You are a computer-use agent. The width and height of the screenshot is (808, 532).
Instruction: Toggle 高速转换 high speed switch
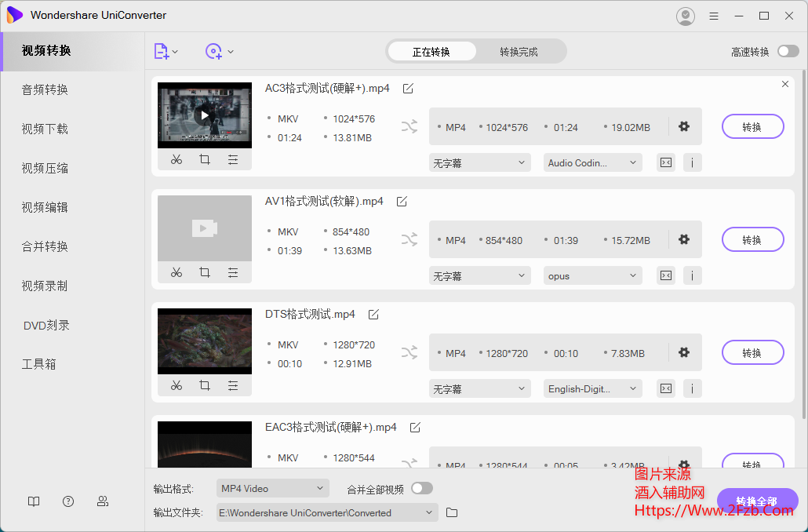788,52
